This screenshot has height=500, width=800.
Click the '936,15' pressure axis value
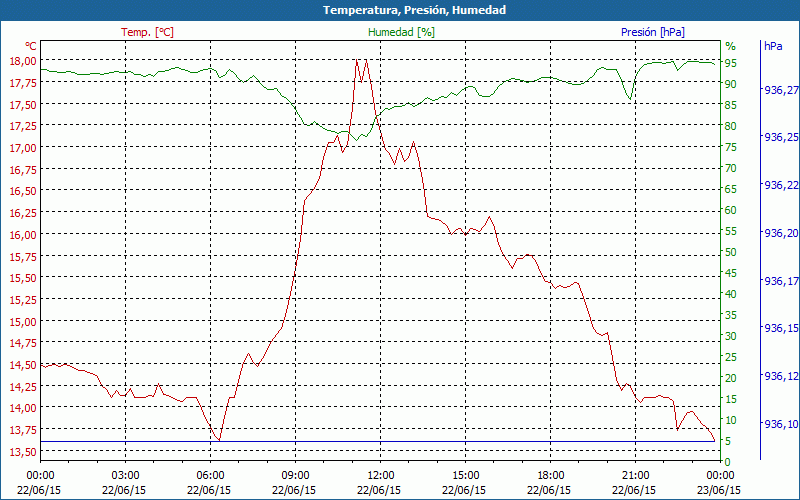781,328
